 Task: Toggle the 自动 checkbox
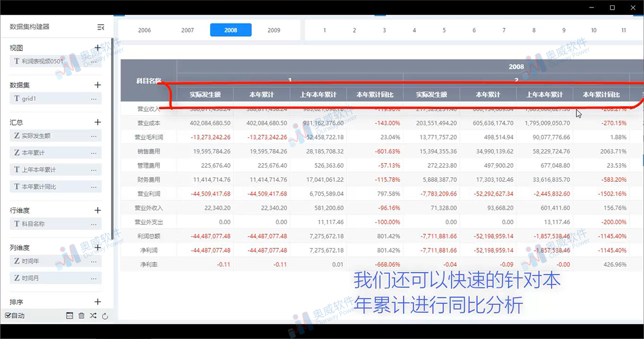(8, 316)
